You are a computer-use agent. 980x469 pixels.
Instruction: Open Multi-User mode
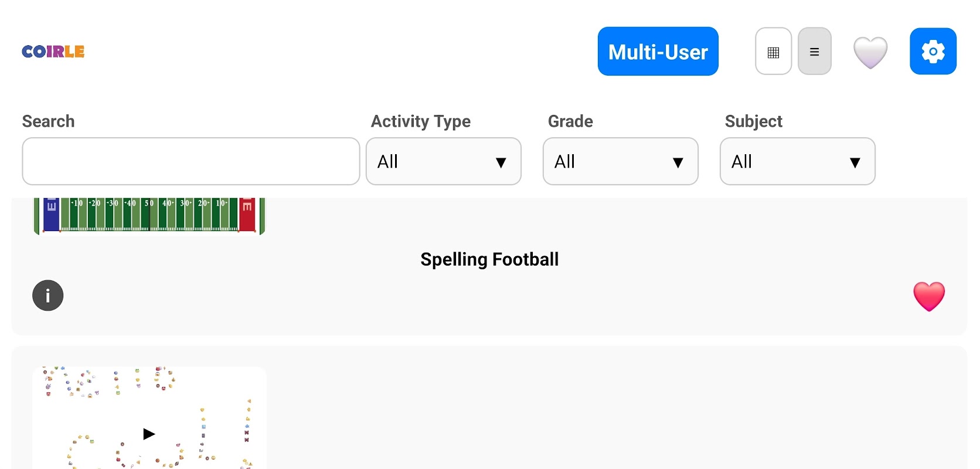click(658, 52)
